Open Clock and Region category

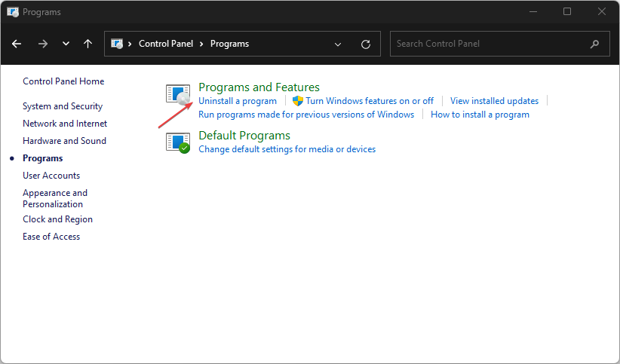57,219
